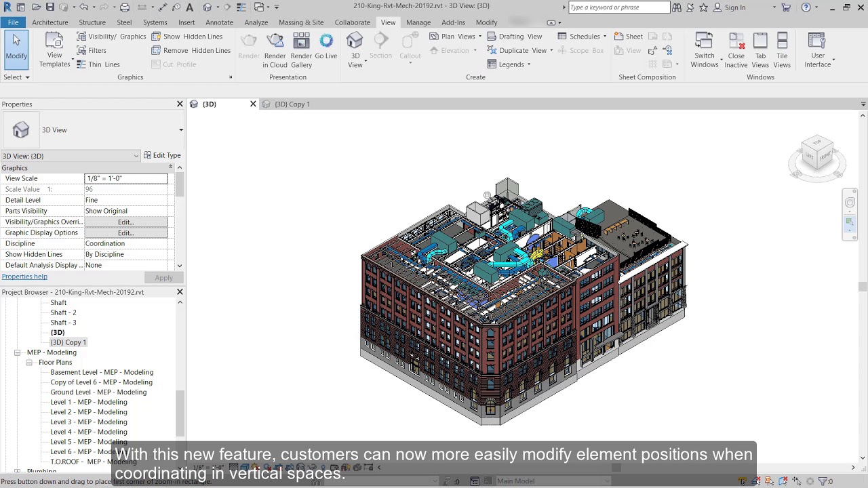
Task: Open view Filters
Action: 91,50
